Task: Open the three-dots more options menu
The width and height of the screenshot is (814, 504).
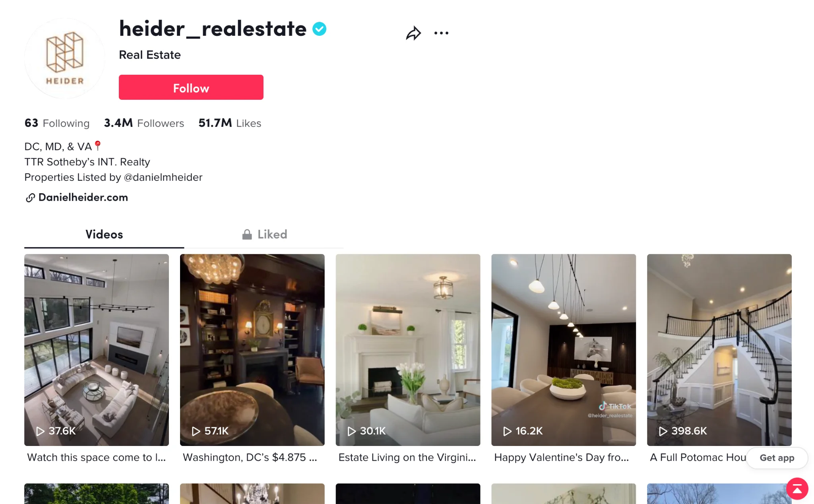Action: [441, 33]
